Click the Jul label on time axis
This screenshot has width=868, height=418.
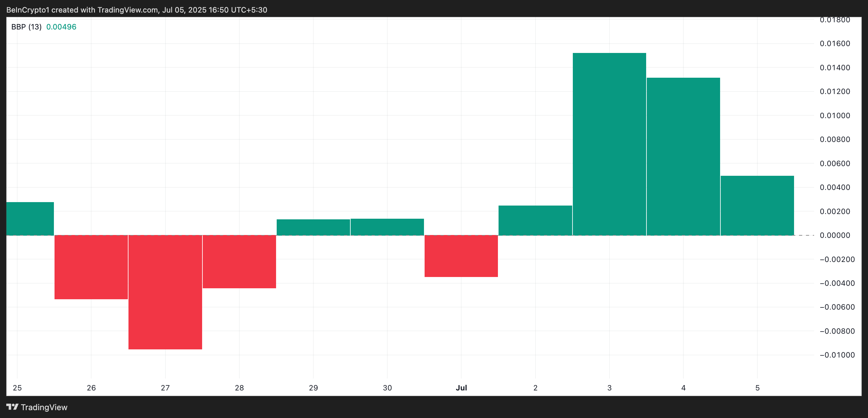[x=461, y=388]
